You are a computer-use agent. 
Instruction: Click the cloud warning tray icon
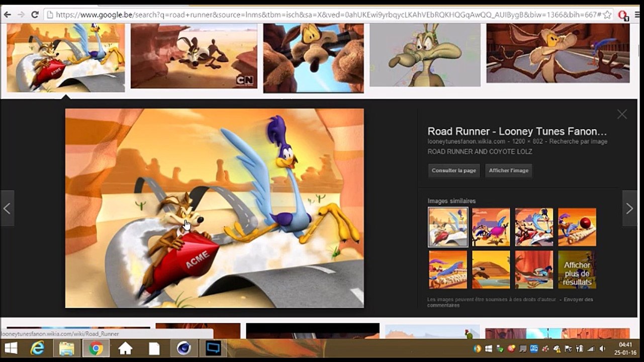pos(557,348)
